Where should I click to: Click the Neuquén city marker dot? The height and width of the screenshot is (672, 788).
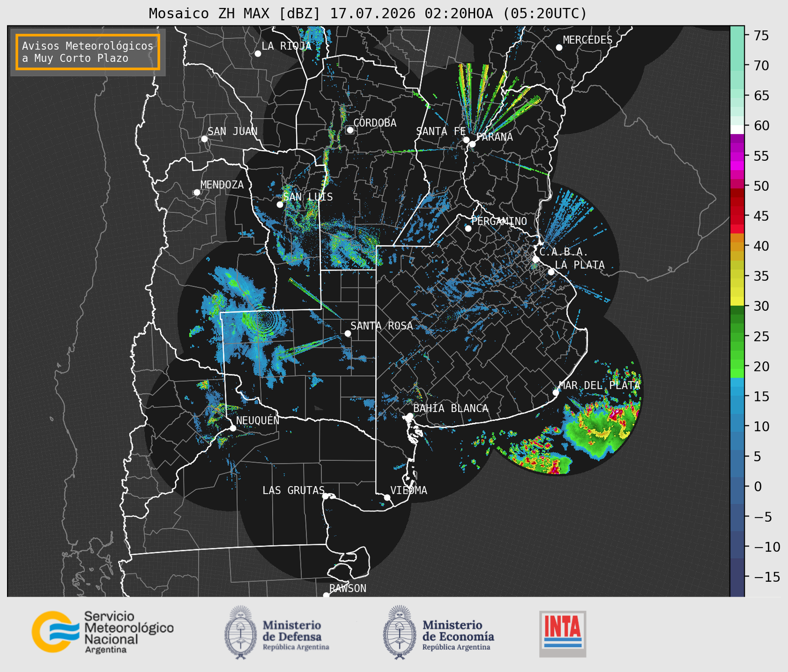point(233,428)
